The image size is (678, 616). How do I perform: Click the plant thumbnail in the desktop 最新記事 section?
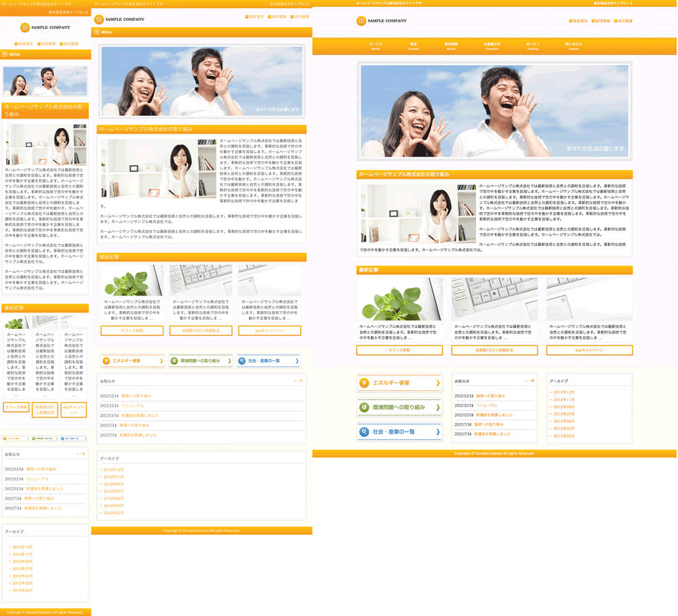(x=399, y=299)
